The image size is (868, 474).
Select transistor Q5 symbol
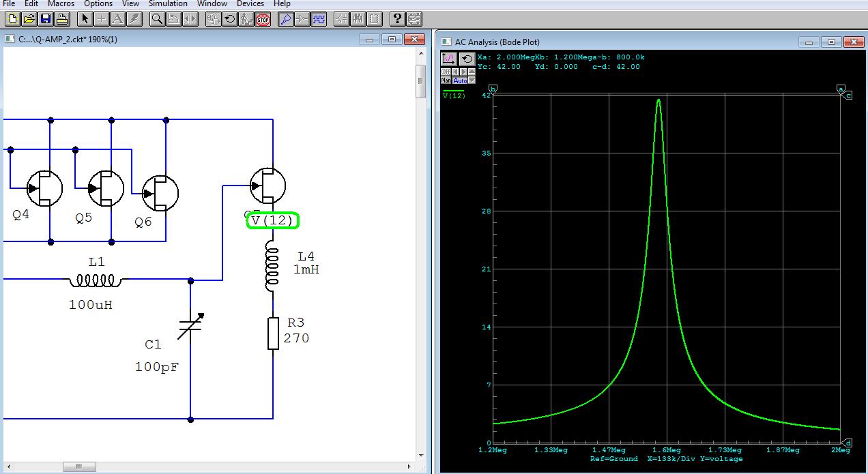click(x=106, y=189)
